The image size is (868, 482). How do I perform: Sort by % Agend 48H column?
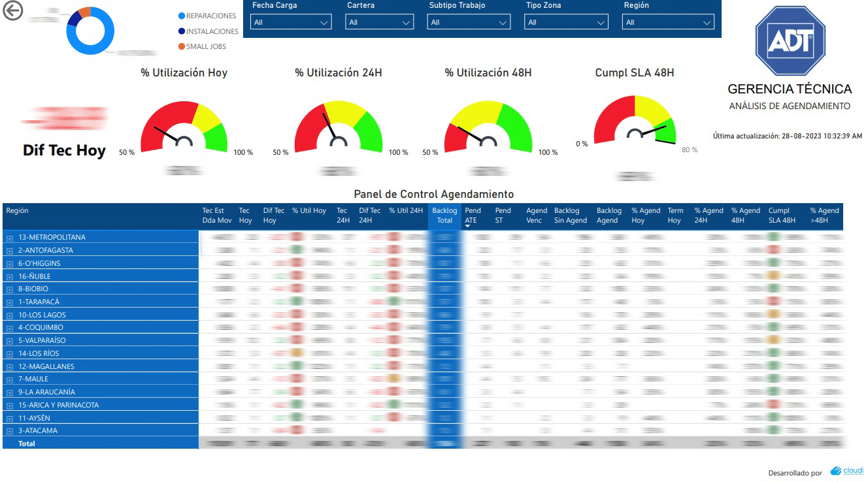pyautogui.click(x=746, y=216)
